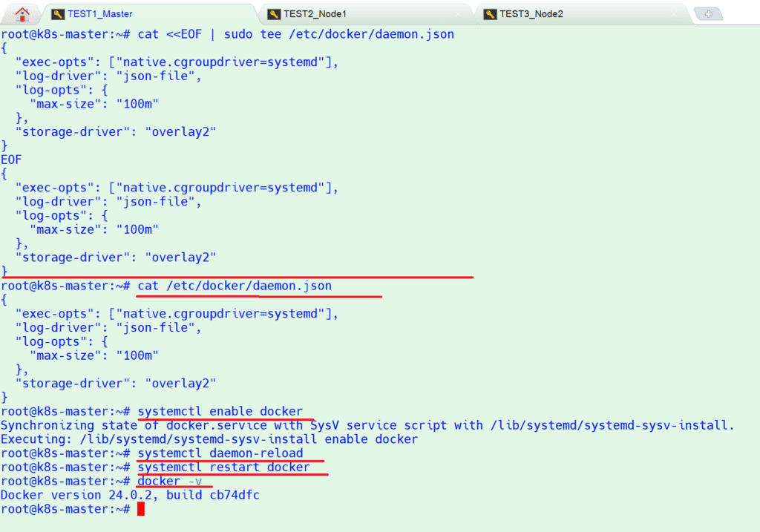Click the 'systemctl daemon-reload' command text

(x=220, y=453)
